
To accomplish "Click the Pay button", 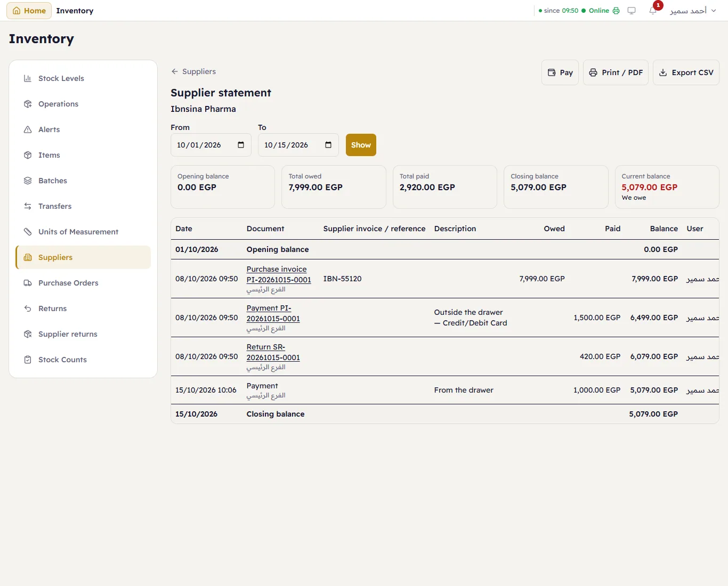I will pyautogui.click(x=560, y=72).
